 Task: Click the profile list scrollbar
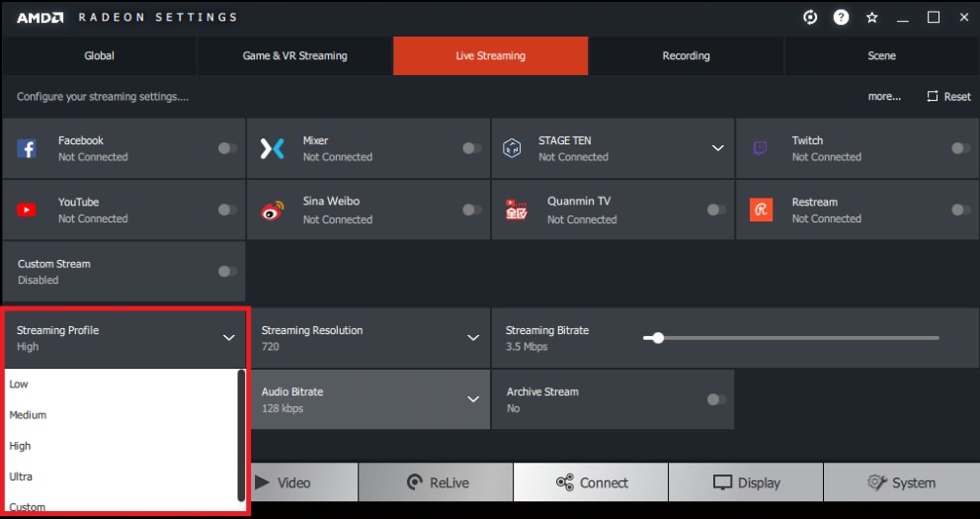[x=241, y=436]
